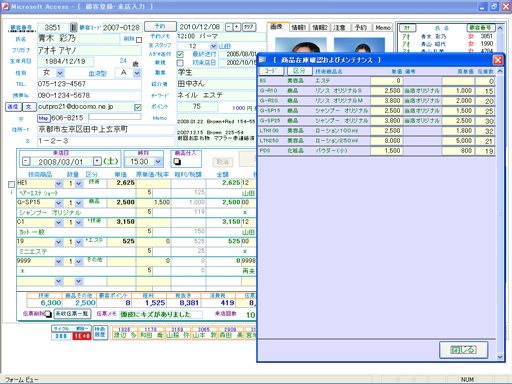This screenshot has width=512, height=384.
Task: Toggle the 削除 checkbox beside the name
Action: pyautogui.click(x=139, y=40)
